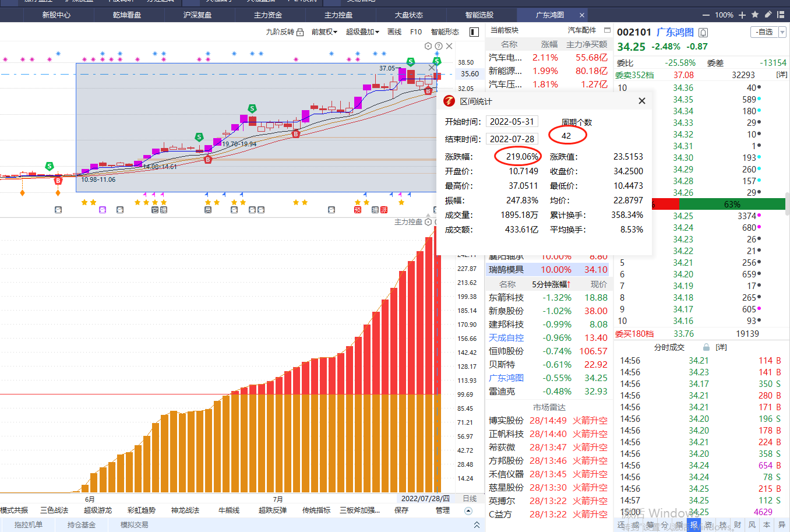Click the 管理 button under chart

(443, 510)
